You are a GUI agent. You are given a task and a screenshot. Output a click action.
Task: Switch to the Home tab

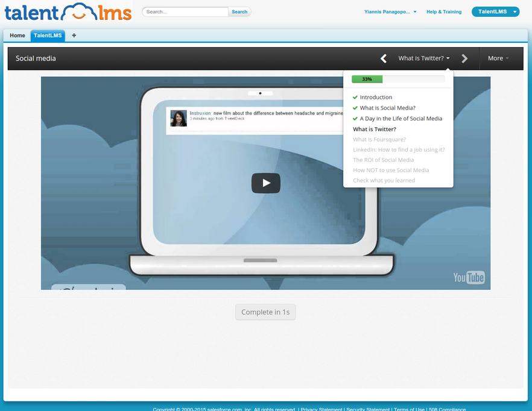tap(17, 36)
